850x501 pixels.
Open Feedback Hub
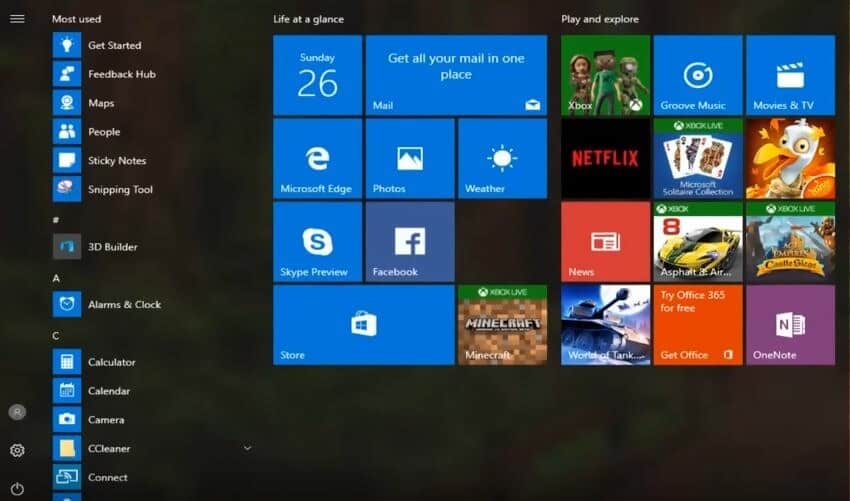[x=154, y=74]
